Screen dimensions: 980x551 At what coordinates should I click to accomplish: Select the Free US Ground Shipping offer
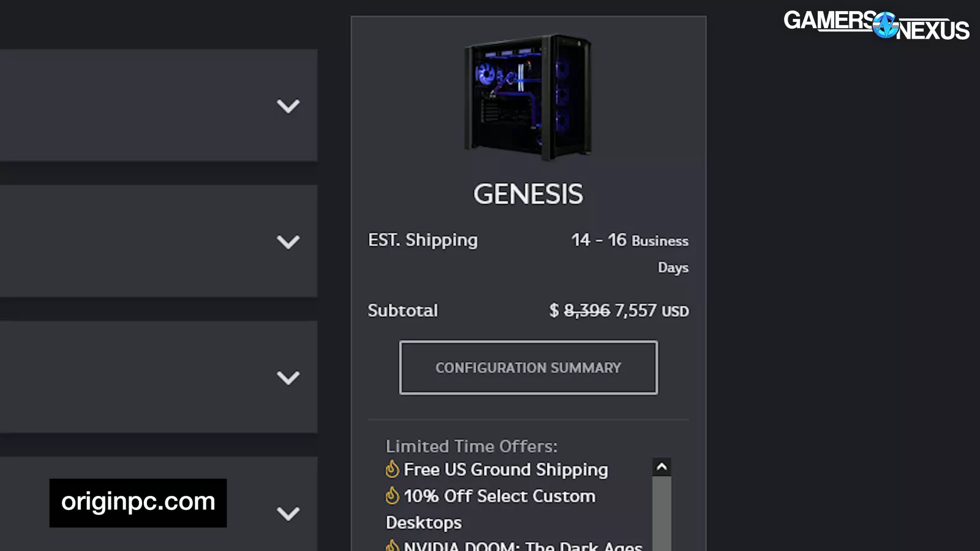505,470
